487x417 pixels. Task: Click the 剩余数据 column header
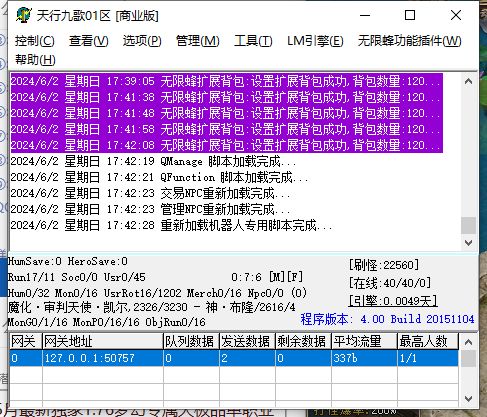click(x=303, y=341)
